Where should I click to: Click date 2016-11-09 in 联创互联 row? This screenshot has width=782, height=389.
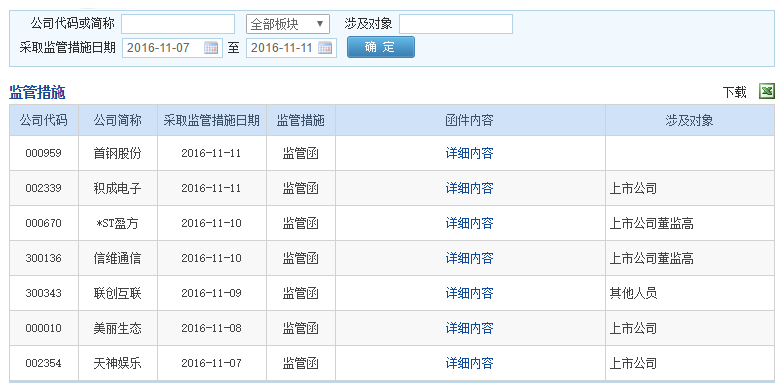coord(211,293)
